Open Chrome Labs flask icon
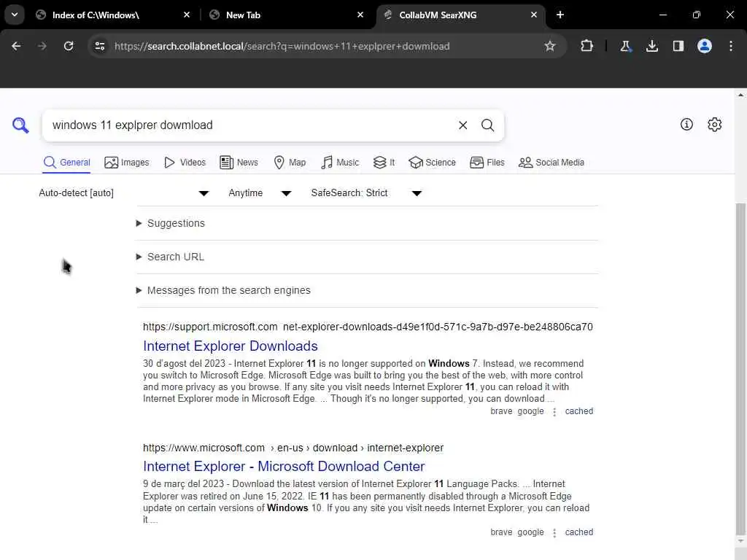747x560 pixels. 625,46
